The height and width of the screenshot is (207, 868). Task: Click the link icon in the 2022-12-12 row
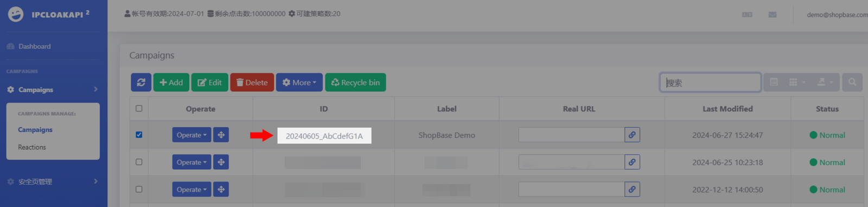click(x=632, y=189)
